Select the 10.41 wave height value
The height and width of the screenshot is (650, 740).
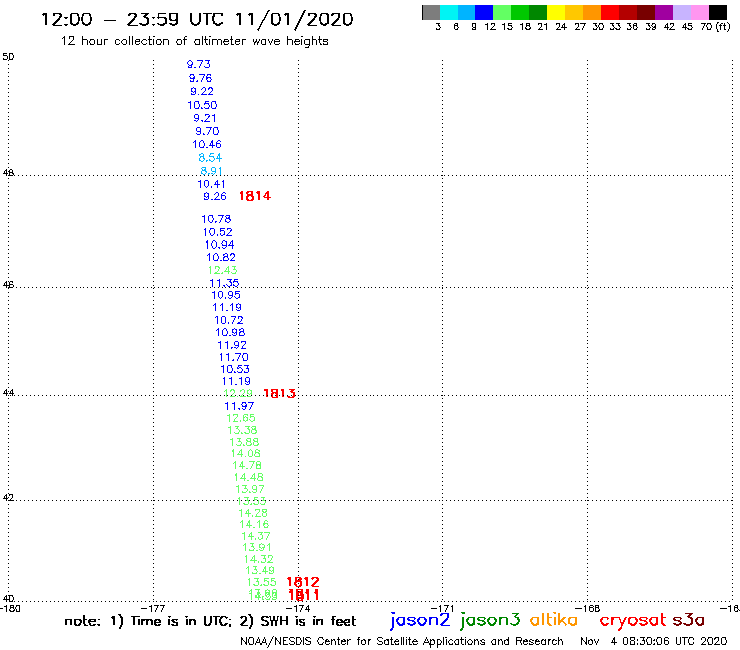pyautogui.click(x=211, y=184)
